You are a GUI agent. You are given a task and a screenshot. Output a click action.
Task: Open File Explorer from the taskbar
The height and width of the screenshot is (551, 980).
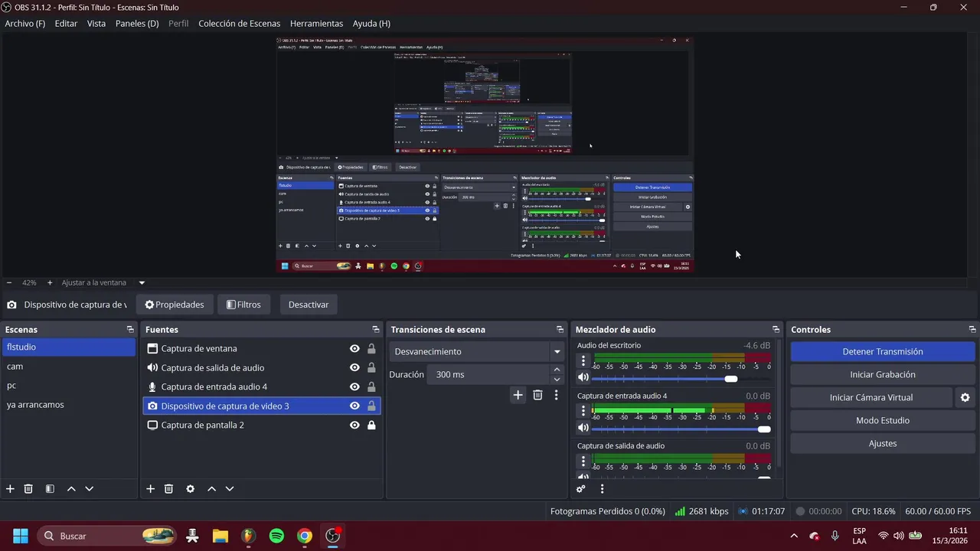(220, 536)
